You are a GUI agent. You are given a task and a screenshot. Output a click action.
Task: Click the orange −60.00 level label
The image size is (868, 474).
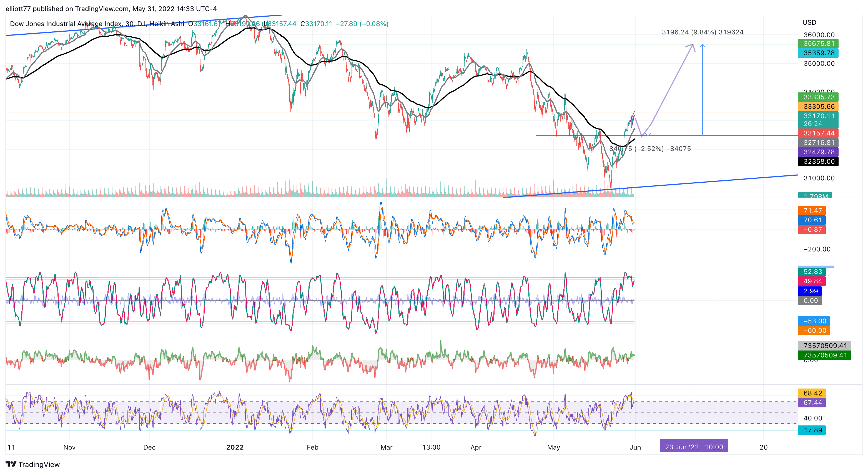[814, 331]
